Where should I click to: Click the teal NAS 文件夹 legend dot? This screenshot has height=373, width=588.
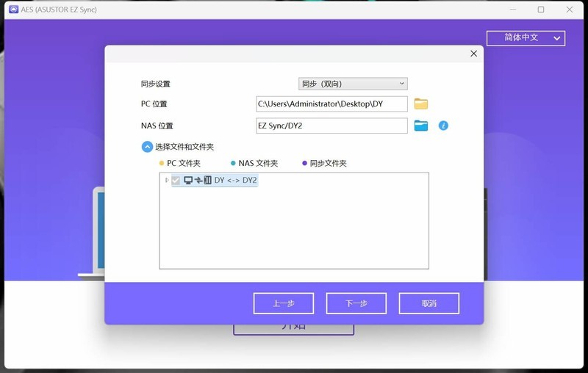coord(233,163)
